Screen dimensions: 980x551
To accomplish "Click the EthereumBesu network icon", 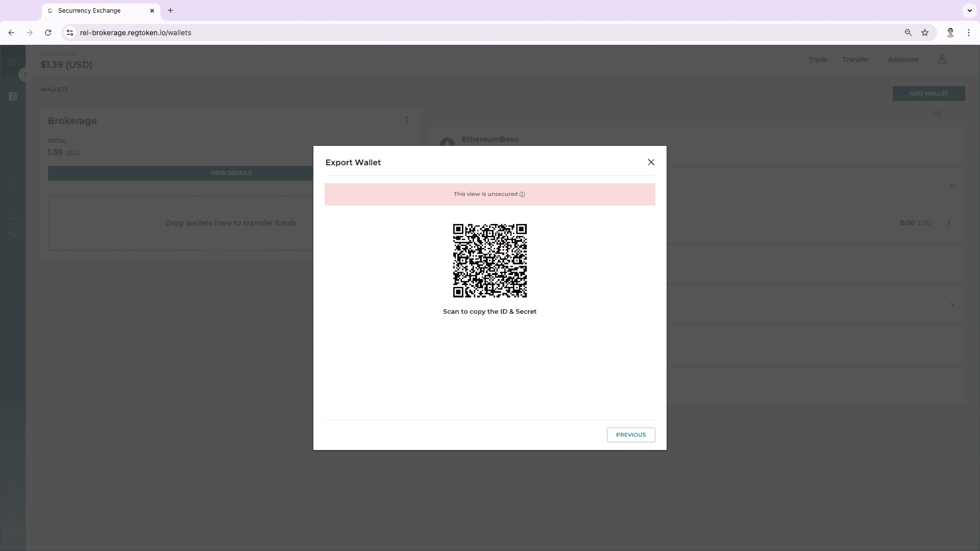I will coord(447,142).
